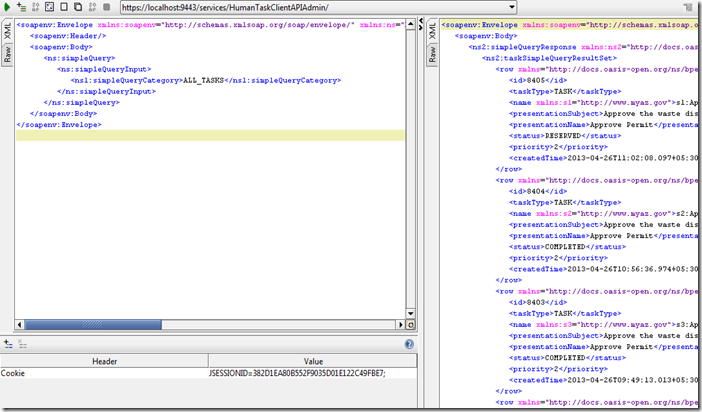Submit the request with the green play icon
702x412 pixels.
pyautogui.click(x=7, y=7)
